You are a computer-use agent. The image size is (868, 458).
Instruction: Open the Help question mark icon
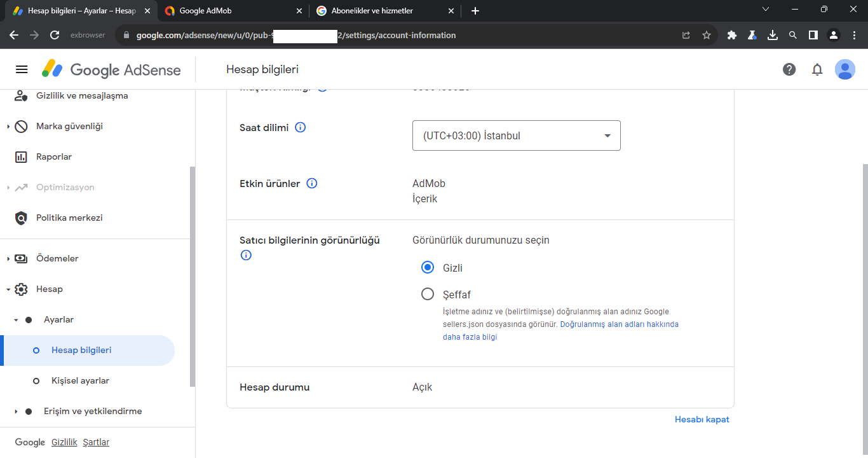[789, 69]
